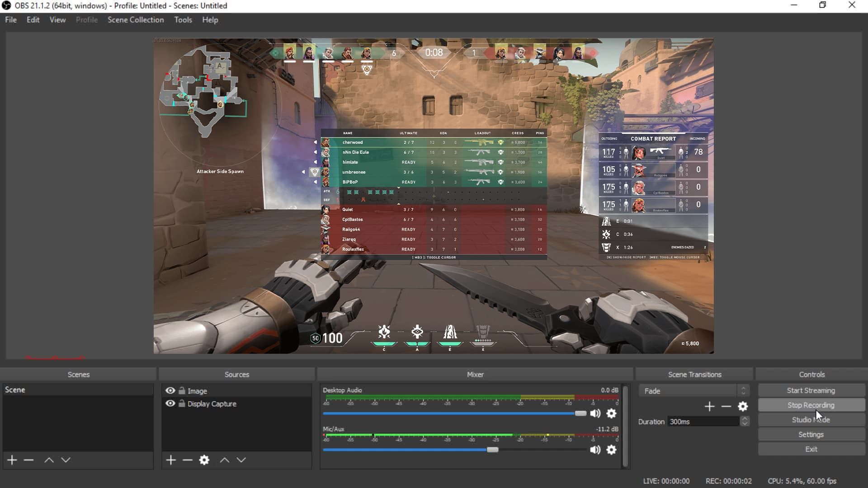Hide the Image source eye icon
The width and height of the screenshot is (868, 488).
pyautogui.click(x=170, y=390)
